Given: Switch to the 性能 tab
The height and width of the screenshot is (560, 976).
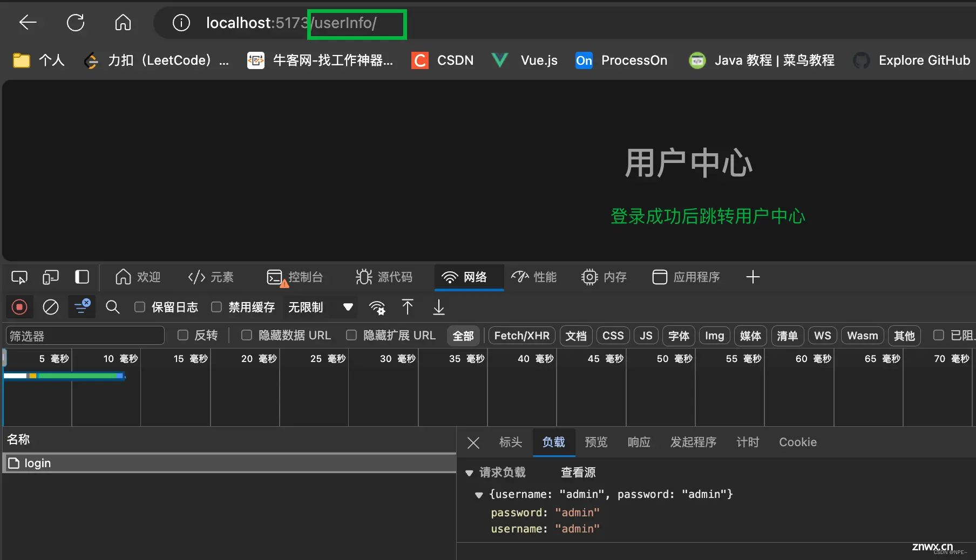Looking at the screenshot, I should (x=534, y=277).
